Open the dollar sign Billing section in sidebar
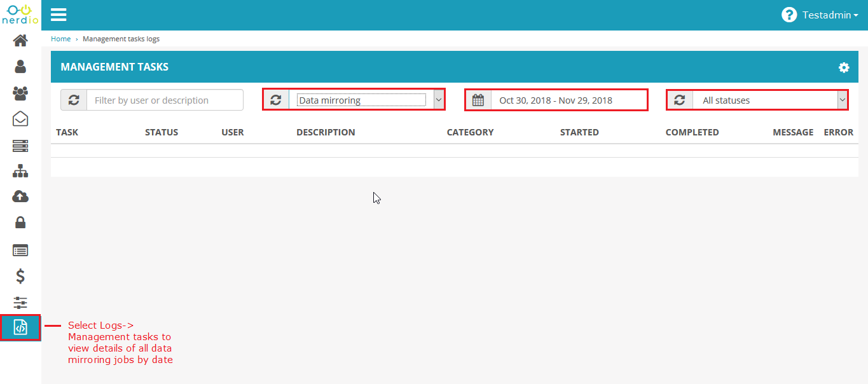This screenshot has height=384, width=868. point(20,276)
